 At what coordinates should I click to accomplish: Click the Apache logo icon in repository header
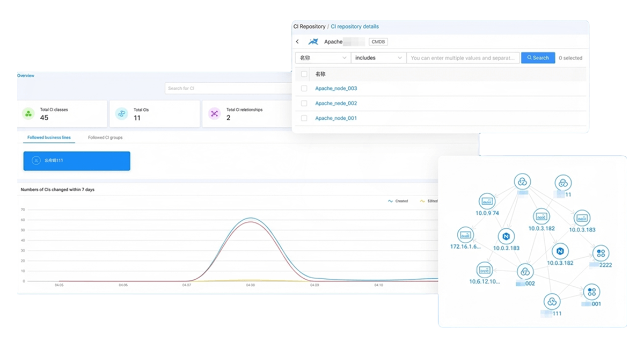[x=313, y=41]
